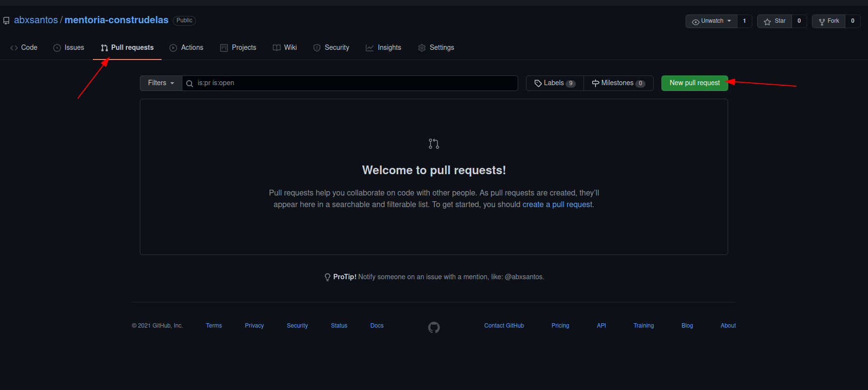Click the watchers count 1

point(745,21)
